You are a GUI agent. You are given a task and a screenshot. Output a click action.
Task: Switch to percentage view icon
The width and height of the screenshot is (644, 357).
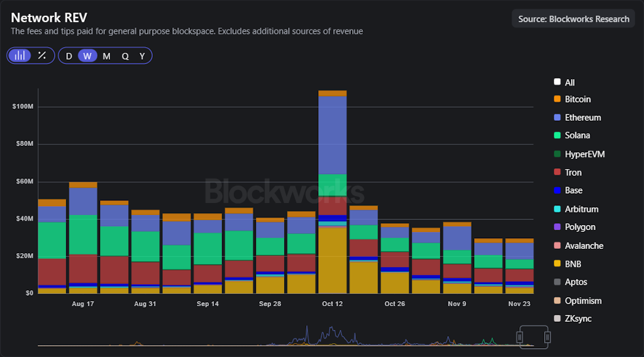point(42,55)
